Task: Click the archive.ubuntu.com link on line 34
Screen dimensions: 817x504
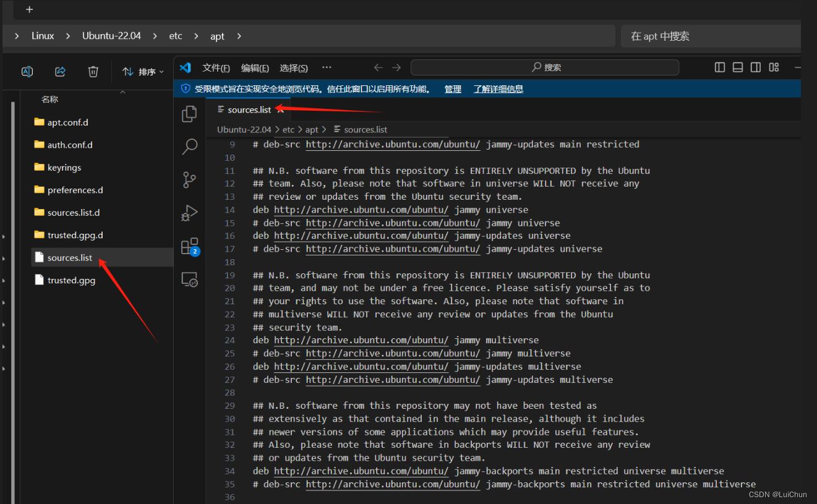Action: [361, 471]
